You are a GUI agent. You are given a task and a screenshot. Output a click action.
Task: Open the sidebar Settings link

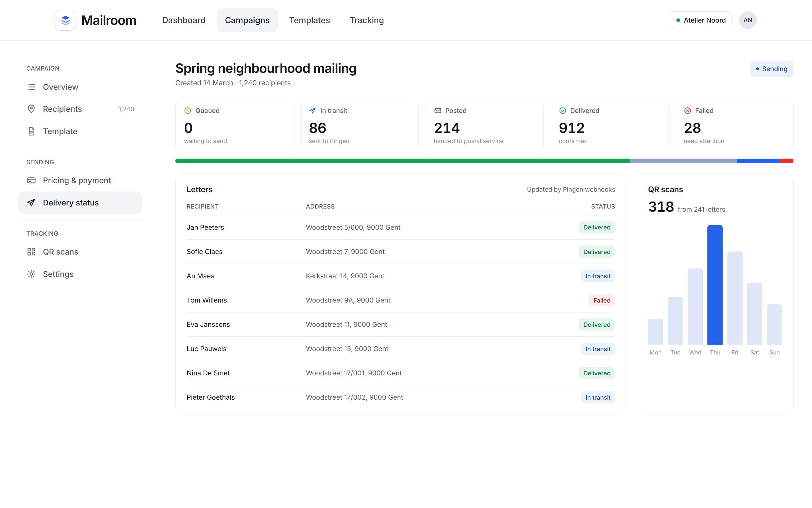coord(80,274)
